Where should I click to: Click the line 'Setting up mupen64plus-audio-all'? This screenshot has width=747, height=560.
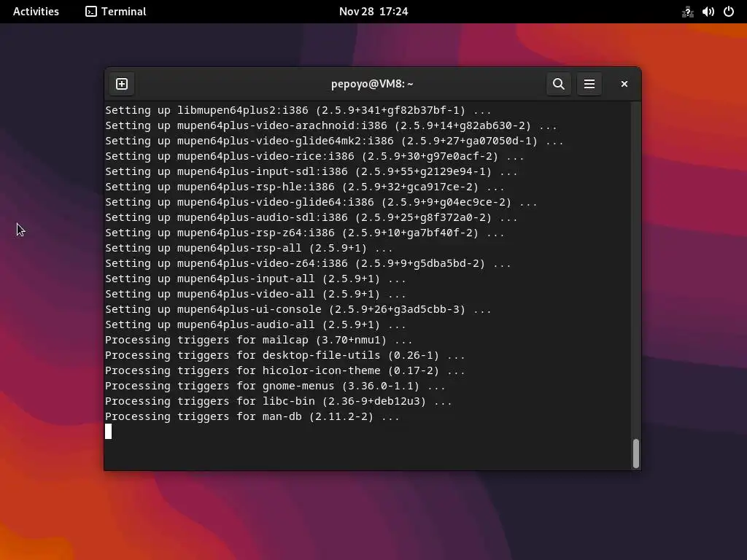(255, 324)
